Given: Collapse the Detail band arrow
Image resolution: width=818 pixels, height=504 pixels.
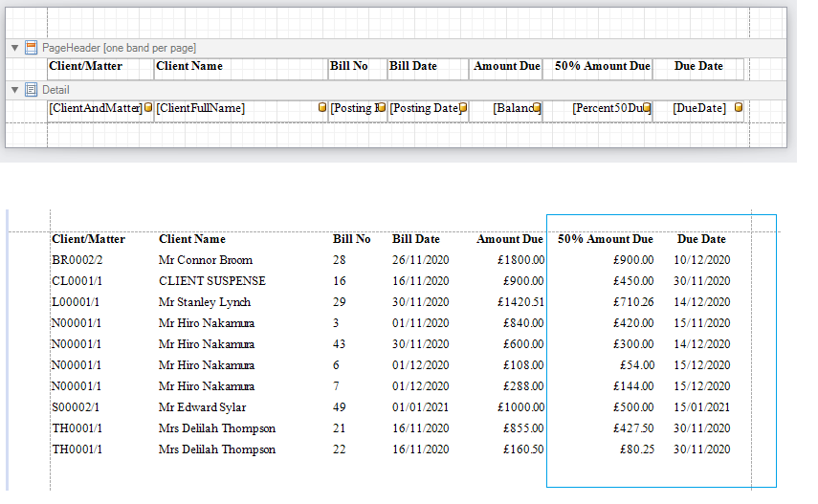Looking at the screenshot, I should [x=15, y=90].
